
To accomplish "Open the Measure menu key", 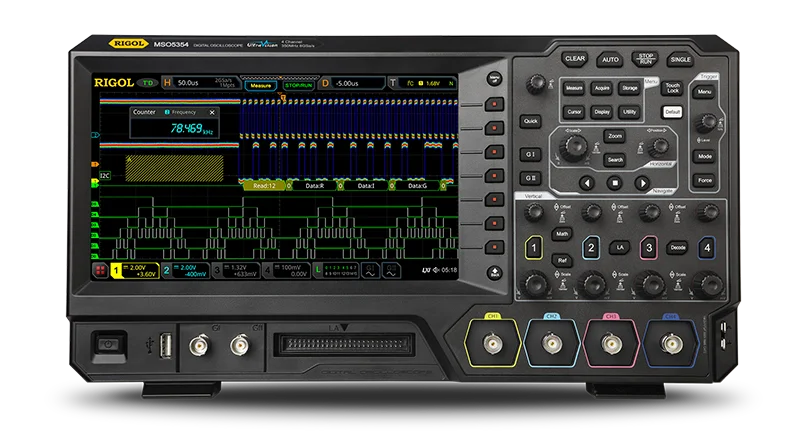I will [574, 88].
